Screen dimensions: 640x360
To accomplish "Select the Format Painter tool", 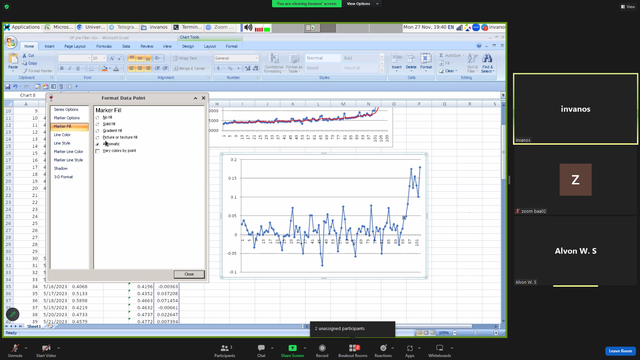I will 38,71.
